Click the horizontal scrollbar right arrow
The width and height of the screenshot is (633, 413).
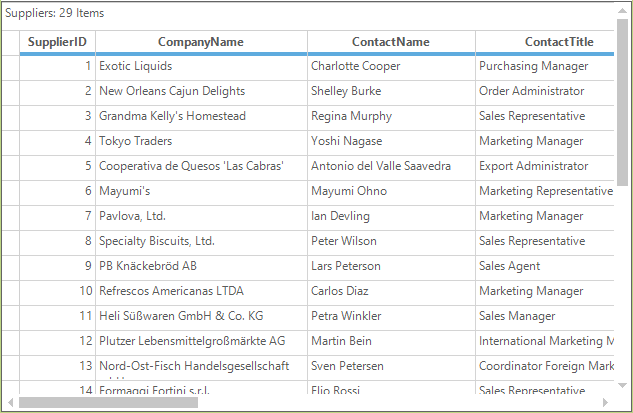click(x=605, y=402)
